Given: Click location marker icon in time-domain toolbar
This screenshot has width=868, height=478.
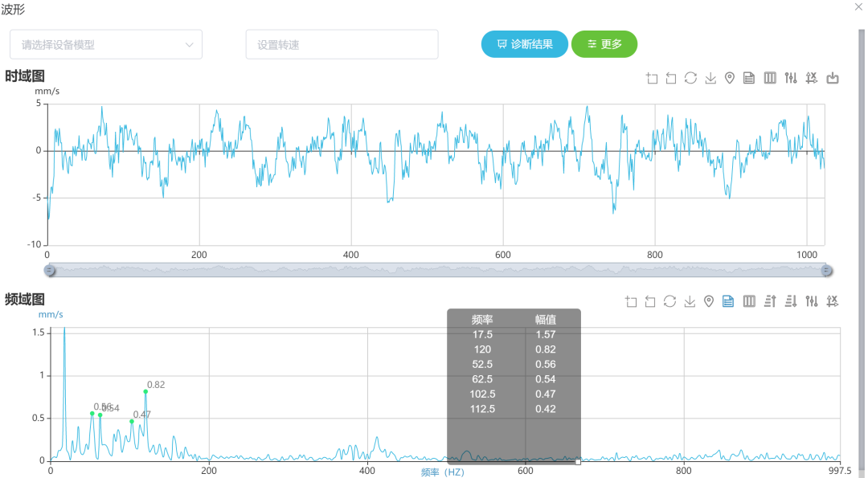Looking at the screenshot, I should tap(730, 78).
